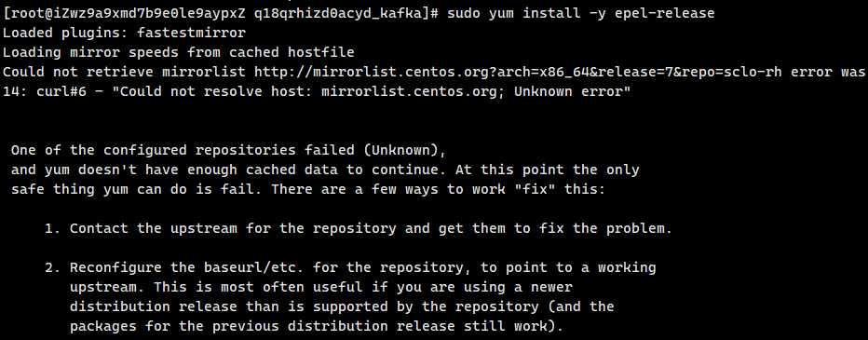Click the 'One of the configured repositories failed' line
This screenshot has width=868, height=340.
tap(228, 150)
